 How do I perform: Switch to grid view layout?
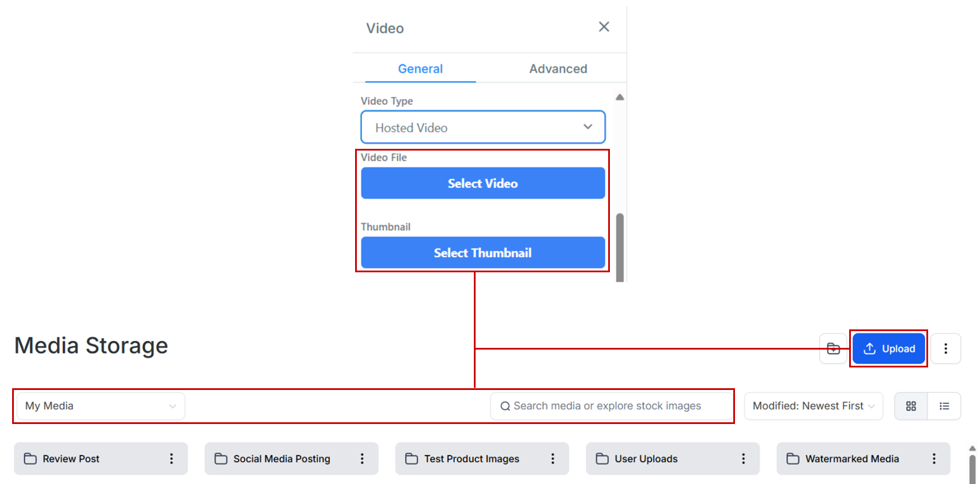coord(911,406)
